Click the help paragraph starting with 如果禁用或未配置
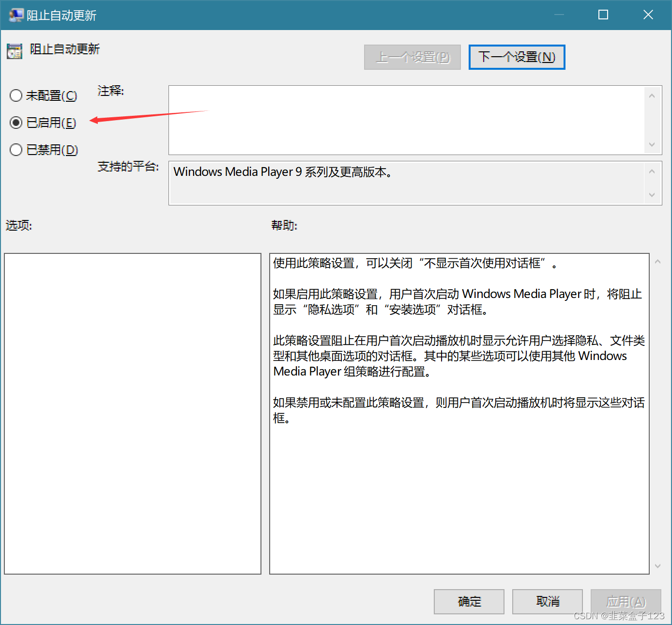Screen dimensions: 672x625 pyautogui.click(x=458, y=410)
